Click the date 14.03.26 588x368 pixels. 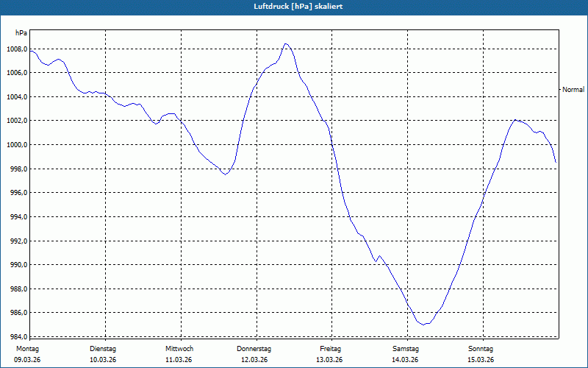click(x=405, y=360)
